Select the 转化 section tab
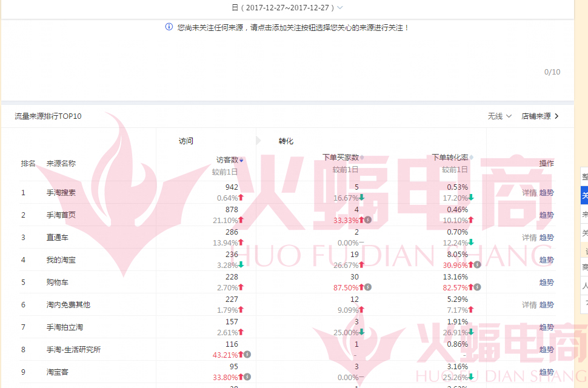The width and height of the screenshot is (588, 388). point(286,141)
